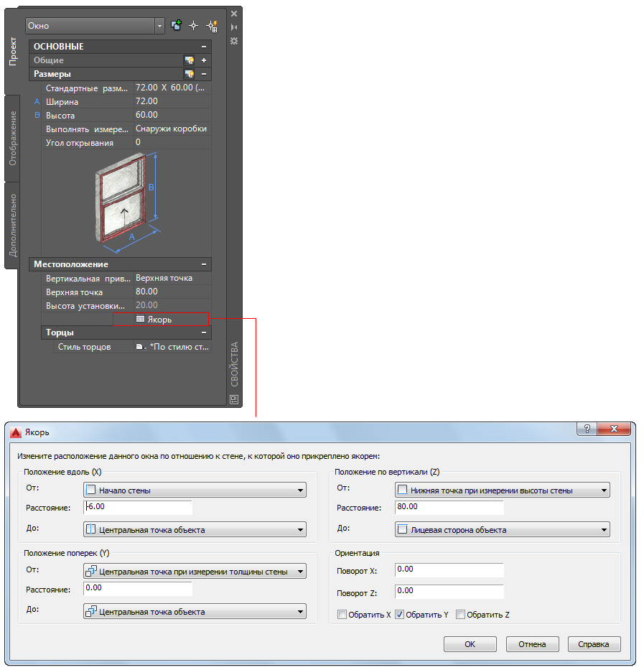The image size is (644, 670).
Task: Click the illustration toggle icon in Размеры row
Action: coord(189,74)
